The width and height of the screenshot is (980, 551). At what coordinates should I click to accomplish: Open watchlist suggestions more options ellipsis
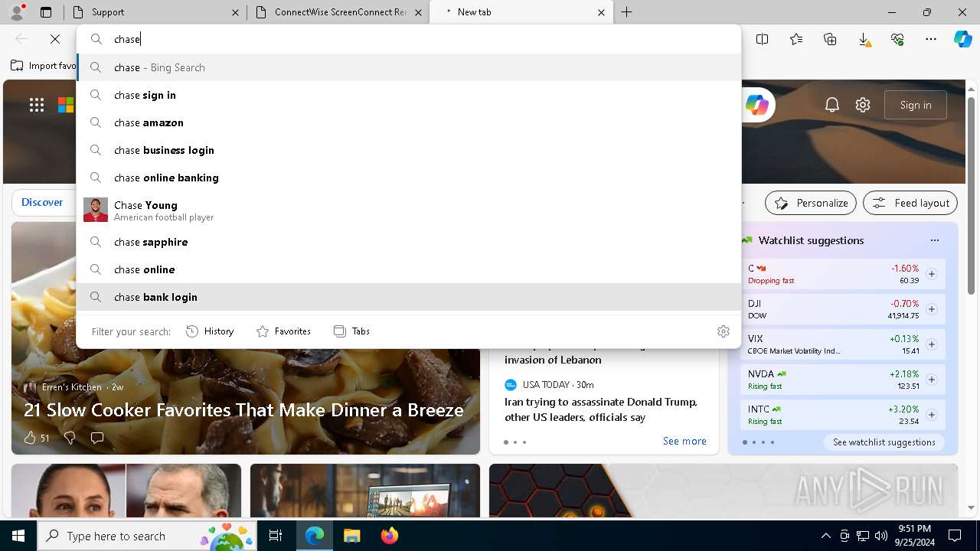coord(935,240)
